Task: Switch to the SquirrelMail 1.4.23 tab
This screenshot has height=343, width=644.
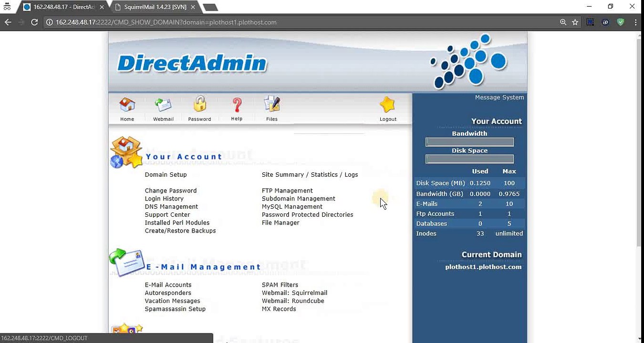Action: [x=155, y=7]
